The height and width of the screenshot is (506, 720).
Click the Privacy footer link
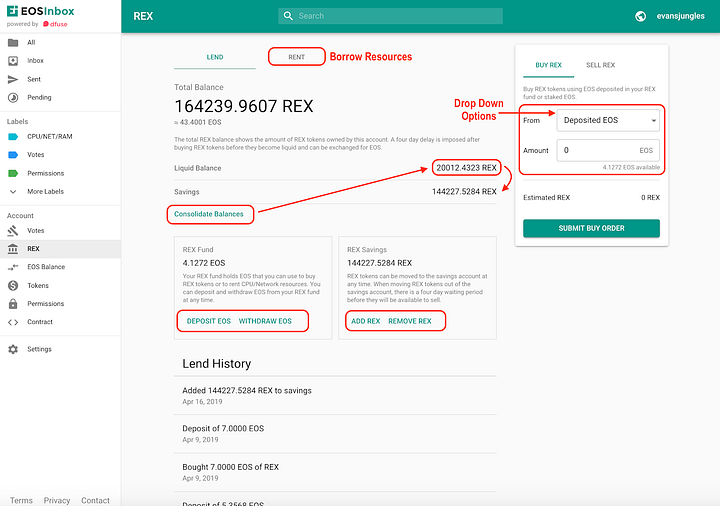[x=57, y=500]
